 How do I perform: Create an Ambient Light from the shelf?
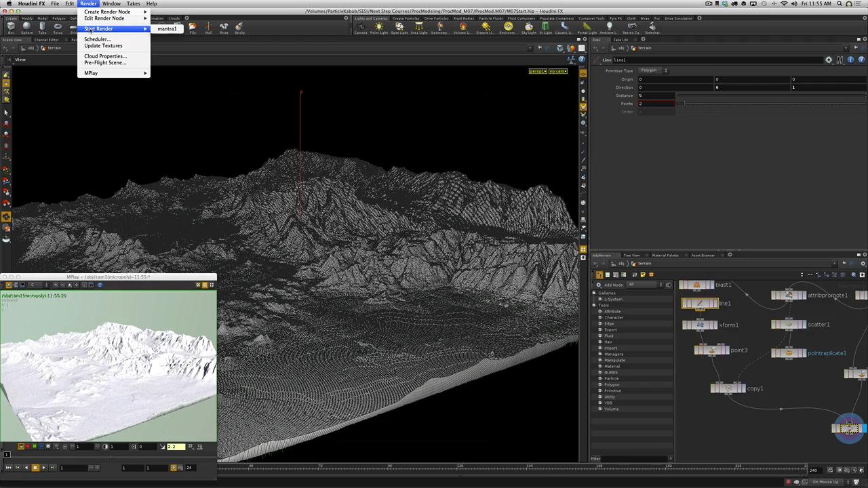[x=609, y=28]
